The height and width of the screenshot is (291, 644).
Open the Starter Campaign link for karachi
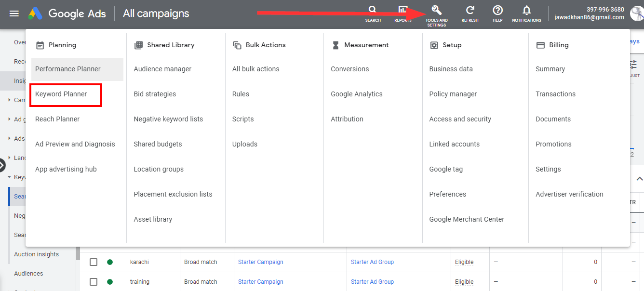[260, 262]
